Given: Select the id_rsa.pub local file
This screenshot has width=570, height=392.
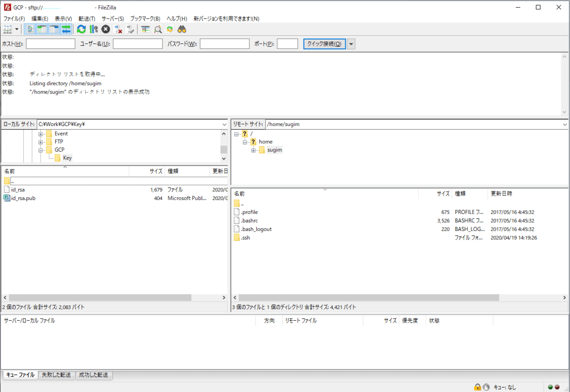Looking at the screenshot, I should coord(23,198).
